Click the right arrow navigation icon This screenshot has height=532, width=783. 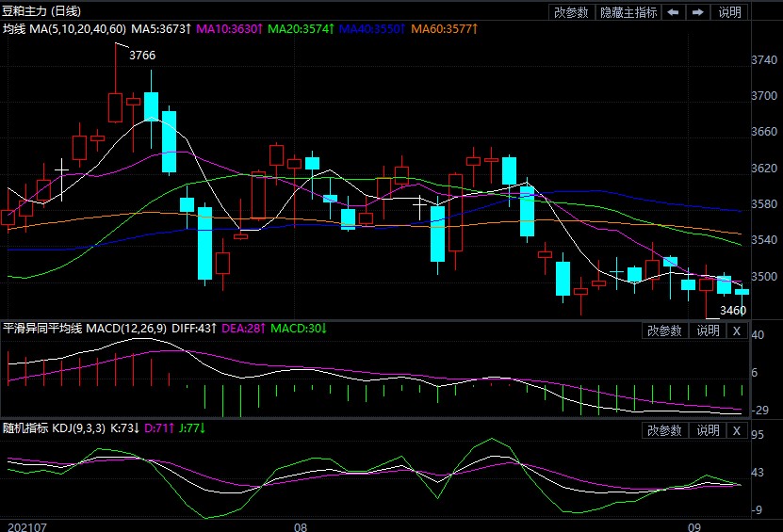pyautogui.click(x=697, y=12)
